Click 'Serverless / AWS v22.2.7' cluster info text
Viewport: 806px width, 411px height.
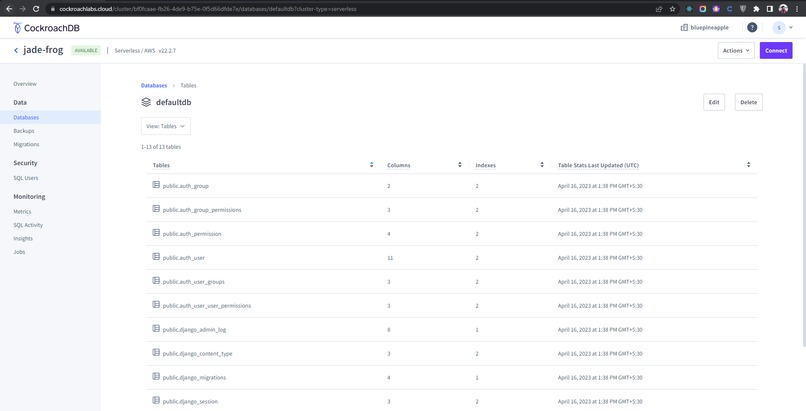[x=145, y=51]
